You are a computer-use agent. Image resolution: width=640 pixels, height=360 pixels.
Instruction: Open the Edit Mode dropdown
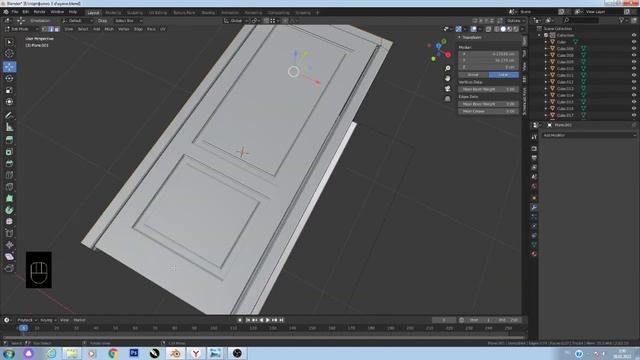(21, 29)
